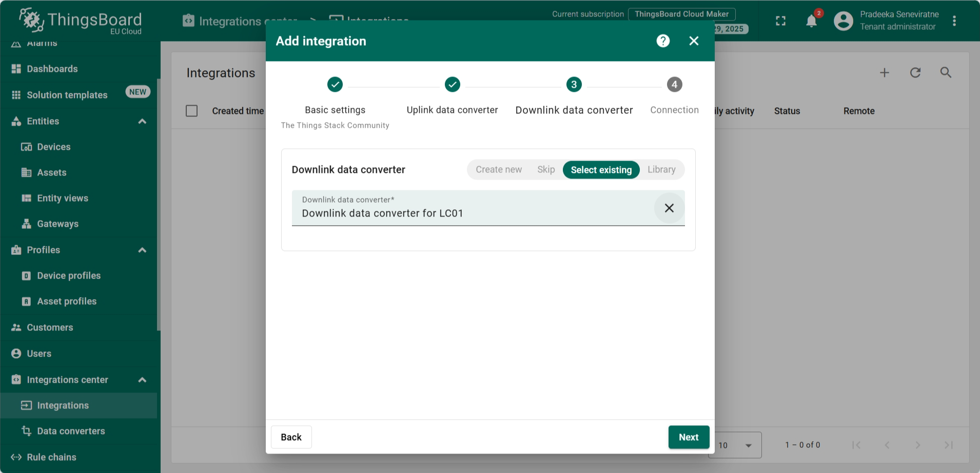Open the notifications bell
This screenshot has width=980, height=473.
point(811,21)
